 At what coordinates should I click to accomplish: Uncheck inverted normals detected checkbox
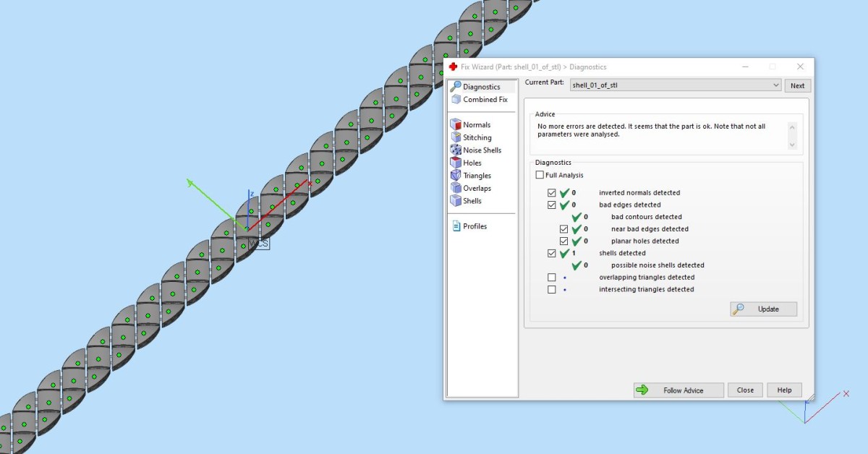click(x=552, y=193)
